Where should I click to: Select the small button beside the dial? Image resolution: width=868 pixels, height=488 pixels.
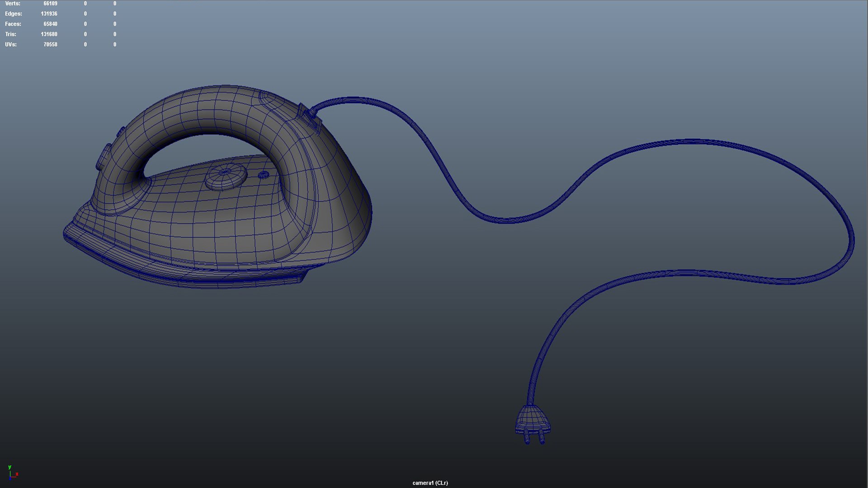pyautogui.click(x=263, y=175)
